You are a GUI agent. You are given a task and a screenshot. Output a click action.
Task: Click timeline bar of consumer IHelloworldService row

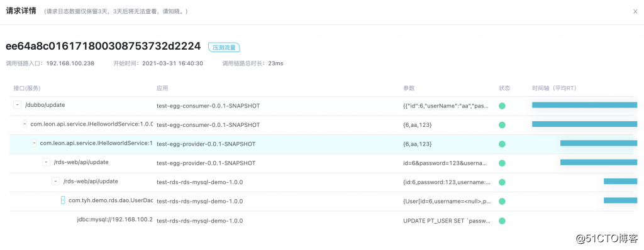[584, 124]
